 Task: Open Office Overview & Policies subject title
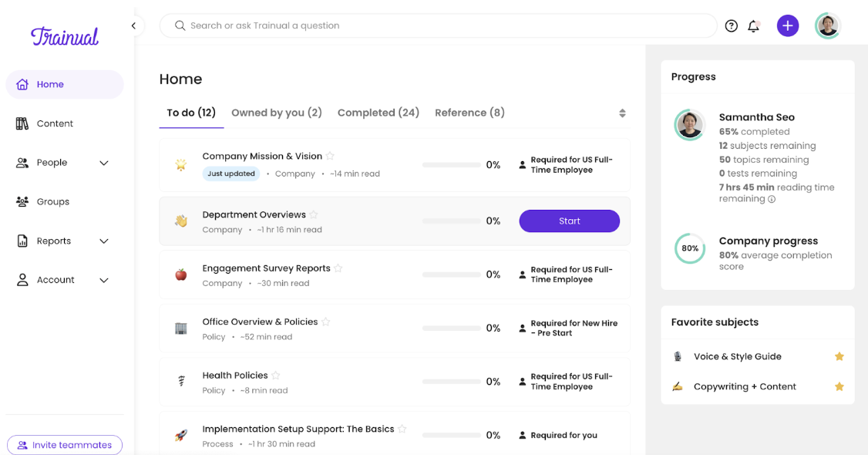tap(260, 322)
